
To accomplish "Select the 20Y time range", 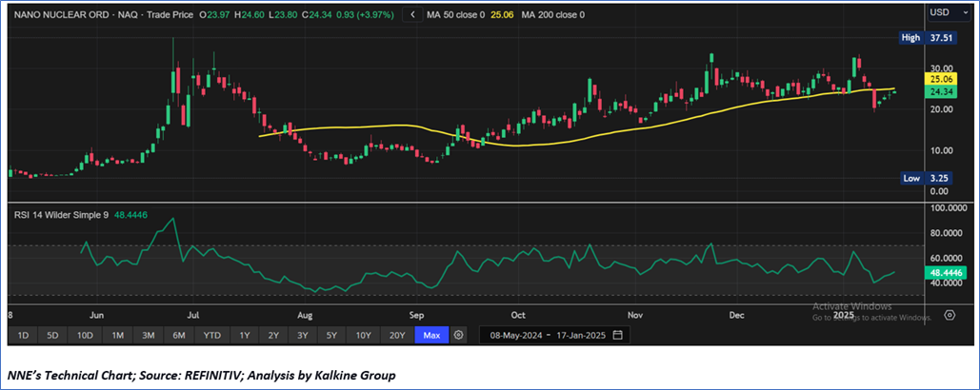I will [x=397, y=335].
